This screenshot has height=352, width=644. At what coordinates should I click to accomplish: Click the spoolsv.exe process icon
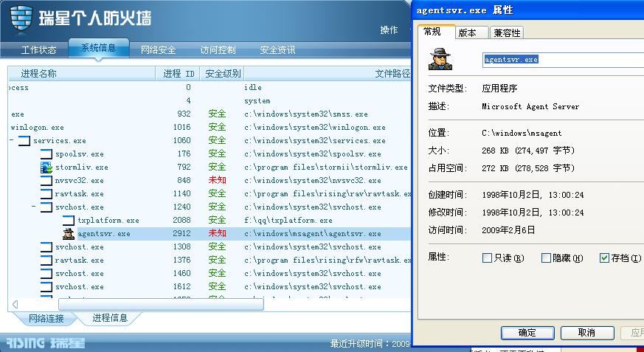click(46, 154)
